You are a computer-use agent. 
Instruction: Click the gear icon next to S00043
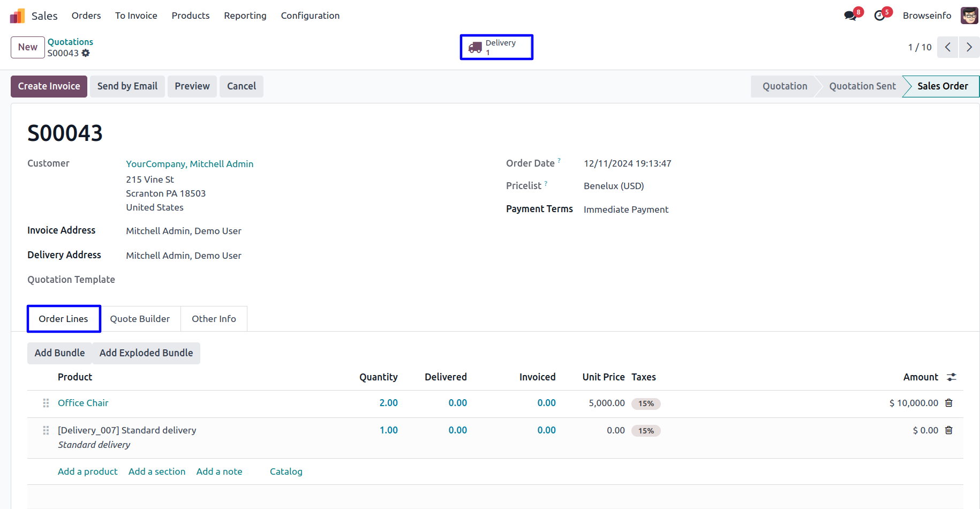[86, 53]
